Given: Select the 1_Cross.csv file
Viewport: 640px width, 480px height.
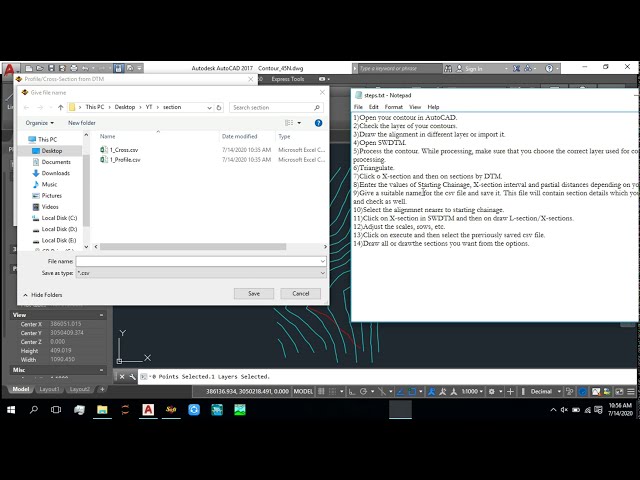Looking at the screenshot, I should (x=124, y=149).
